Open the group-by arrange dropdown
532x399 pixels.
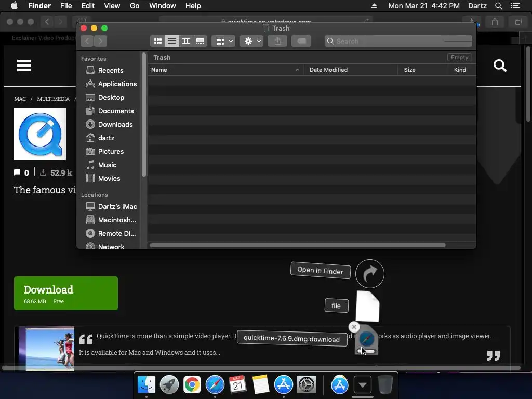[x=223, y=41]
